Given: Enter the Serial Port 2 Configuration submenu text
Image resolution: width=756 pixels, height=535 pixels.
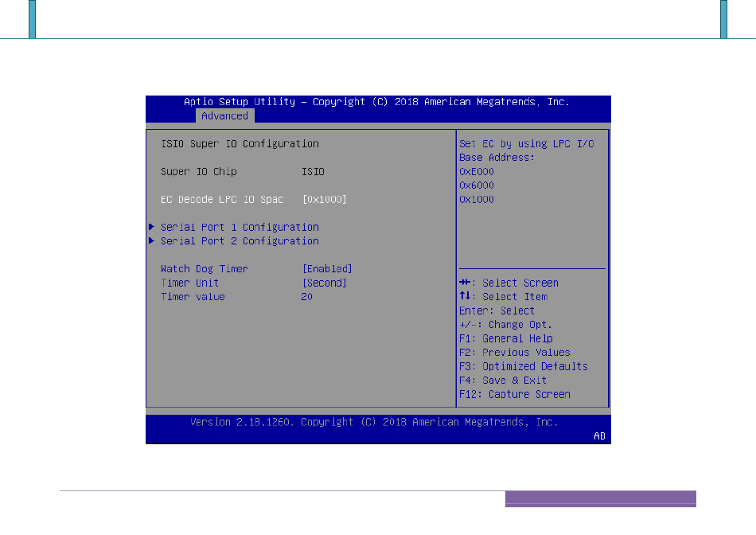Looking at the screenshot, I should [x=240, y=241].
